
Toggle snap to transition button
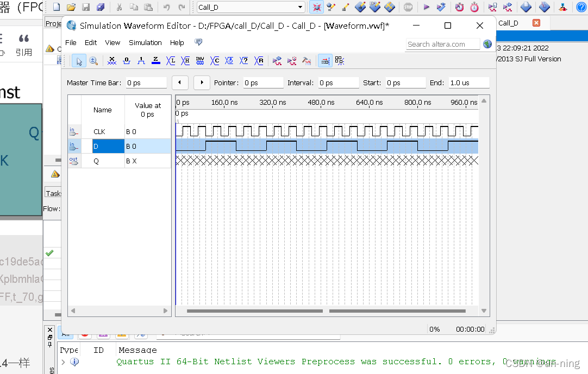point(340,61)
